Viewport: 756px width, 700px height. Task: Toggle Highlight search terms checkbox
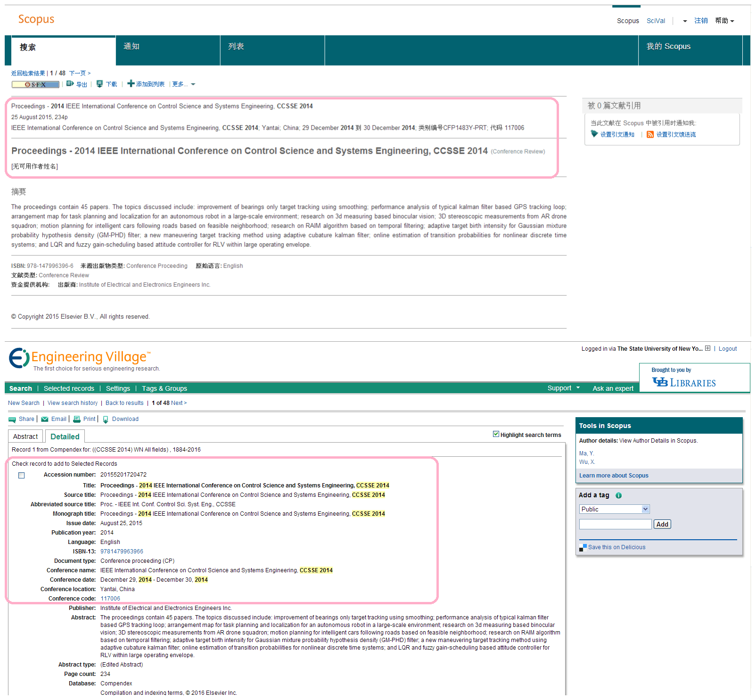tap(496, 434)
